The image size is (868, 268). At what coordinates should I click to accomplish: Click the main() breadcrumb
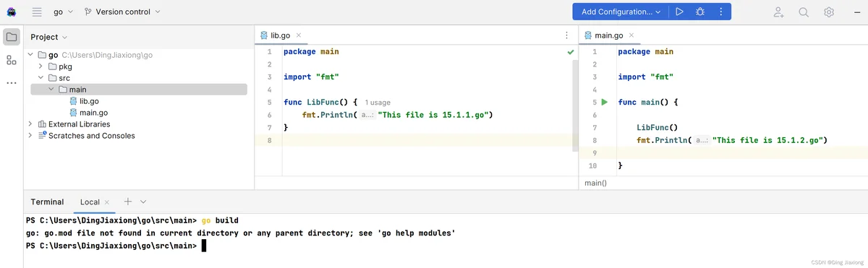coord(595,183)
